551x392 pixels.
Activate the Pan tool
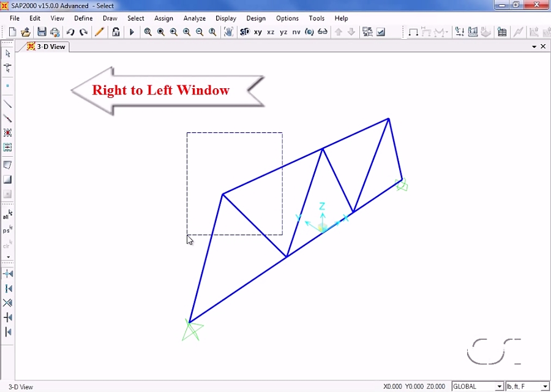228,32
